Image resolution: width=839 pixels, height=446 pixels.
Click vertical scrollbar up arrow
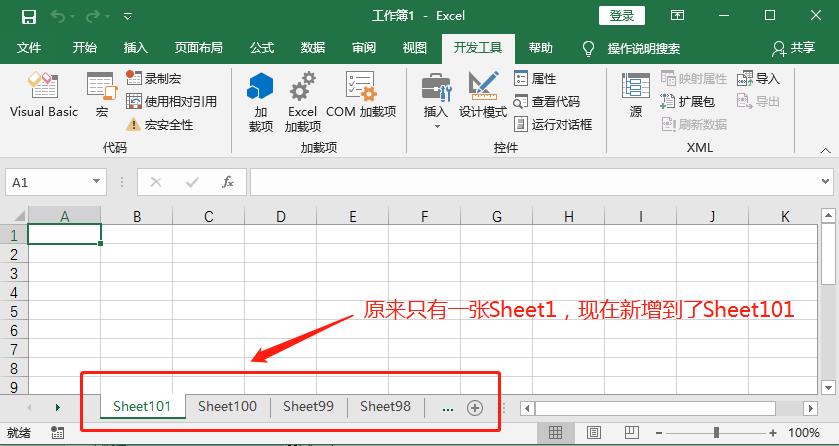click(x=828, y=216)
